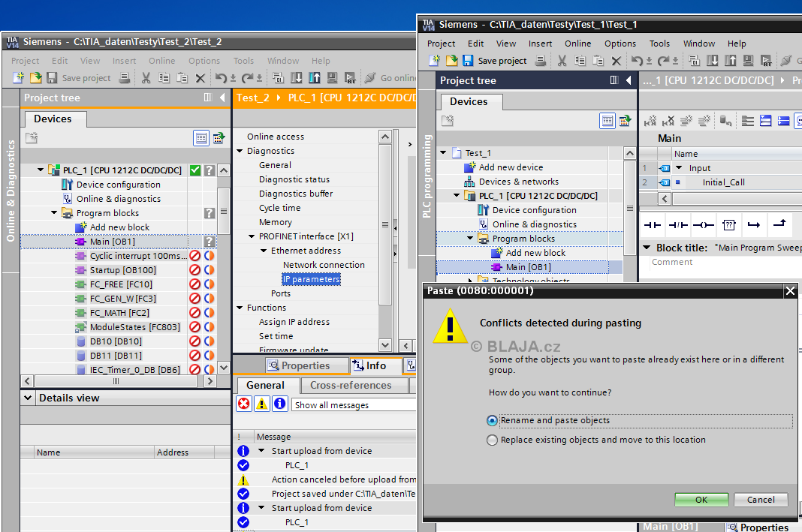Click Paste icon in Test_1 toolbar
The height and width of the screenshot is (532, 802).
[598, 61]
